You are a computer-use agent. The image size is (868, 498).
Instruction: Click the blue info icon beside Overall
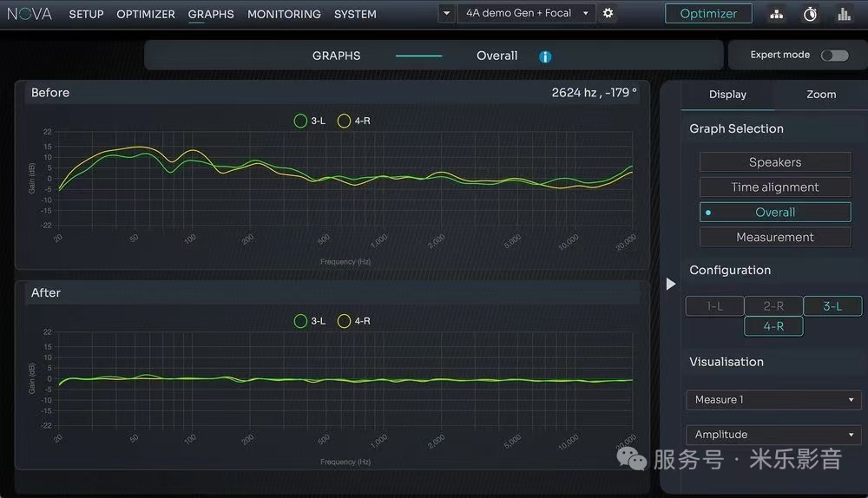(545, 56)
